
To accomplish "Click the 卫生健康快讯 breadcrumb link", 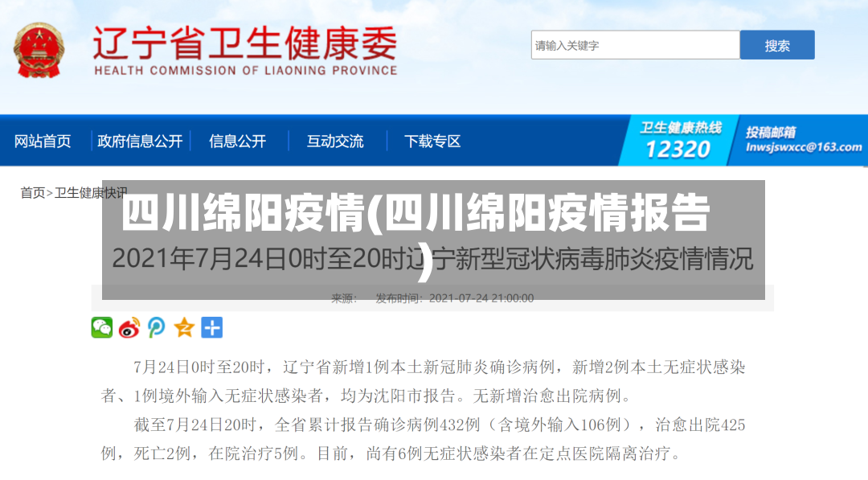I will [91, 193].
